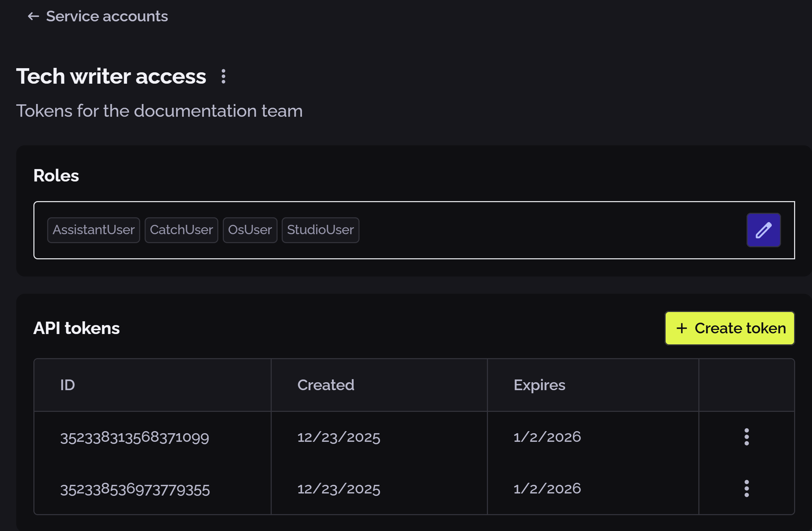Open the actions menu for token 35233831356871099
This screenshot has width=812, height=531.
coord(746,437)
